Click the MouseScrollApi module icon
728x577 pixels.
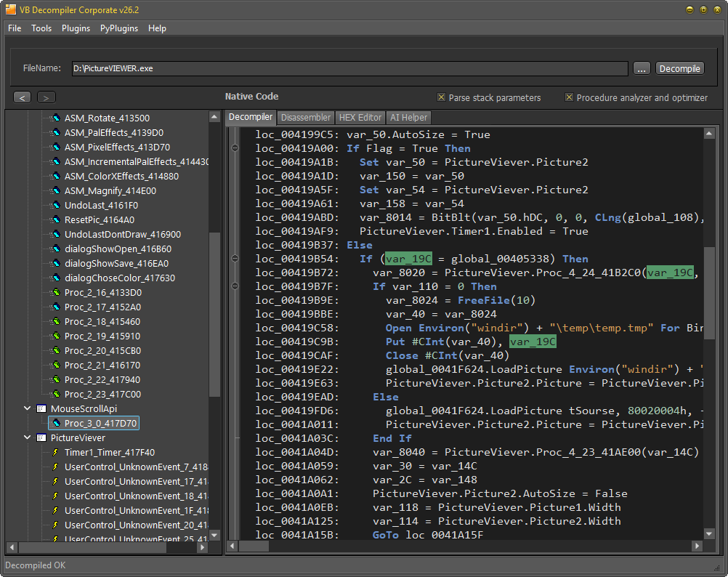coord(41,409)
